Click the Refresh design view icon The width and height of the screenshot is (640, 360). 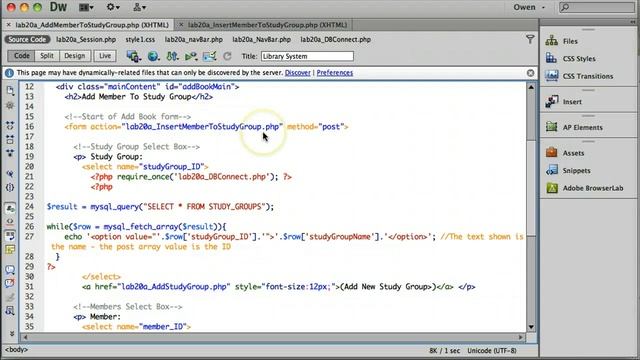click(x=227, y=56)
